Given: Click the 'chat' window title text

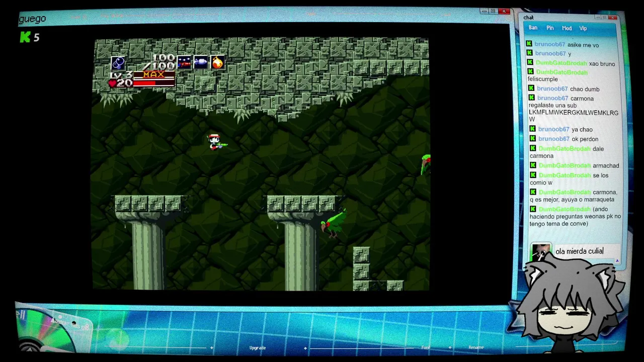Looking at the screenshot, I should point(528,18).
